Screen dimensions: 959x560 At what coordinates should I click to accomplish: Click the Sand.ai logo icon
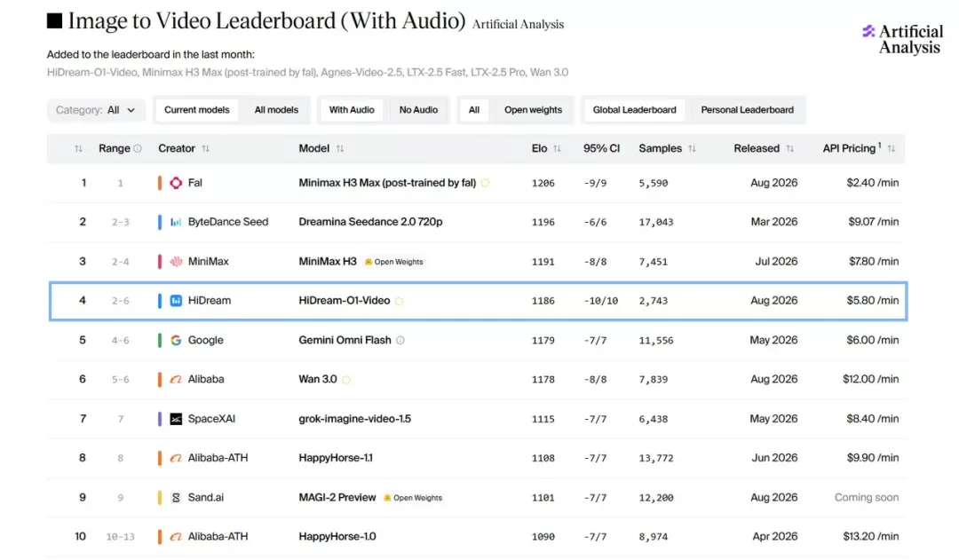pos(176,498)
